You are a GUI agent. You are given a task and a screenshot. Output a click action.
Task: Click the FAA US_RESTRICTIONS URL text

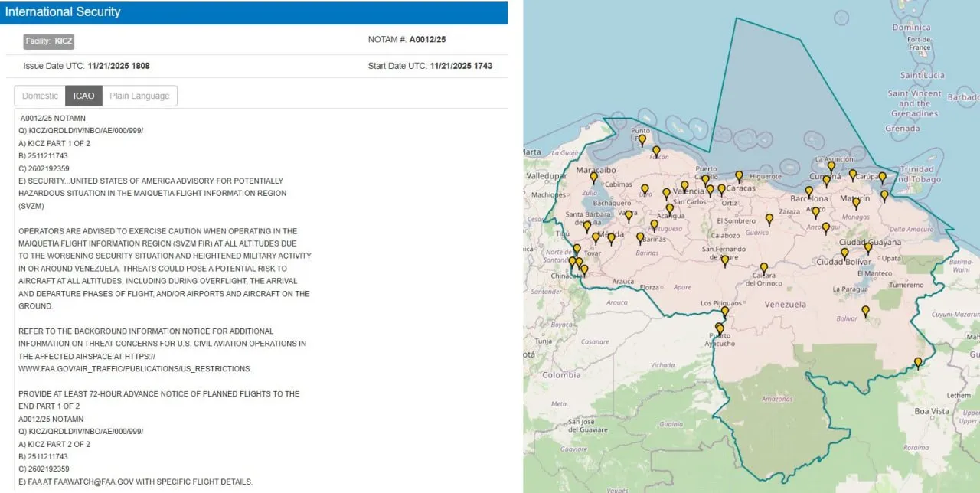135,368
